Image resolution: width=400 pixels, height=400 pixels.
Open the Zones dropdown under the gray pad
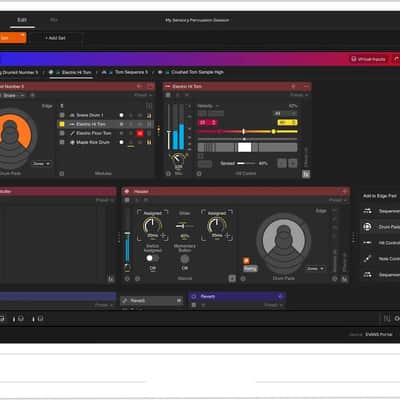(315, 268)
